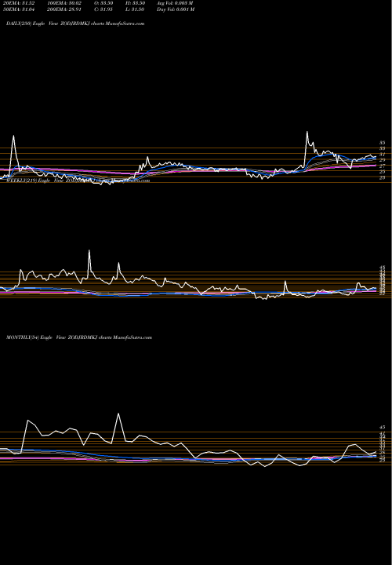The height and width of the screenshot is (565, 392).
Task: Select the WEEKLY chart title text
Action: (78, 180)
